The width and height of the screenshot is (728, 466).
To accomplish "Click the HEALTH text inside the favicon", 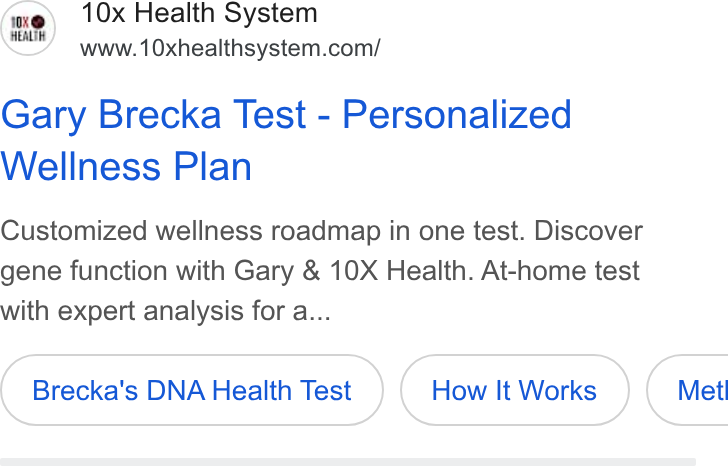I will 28,36.
